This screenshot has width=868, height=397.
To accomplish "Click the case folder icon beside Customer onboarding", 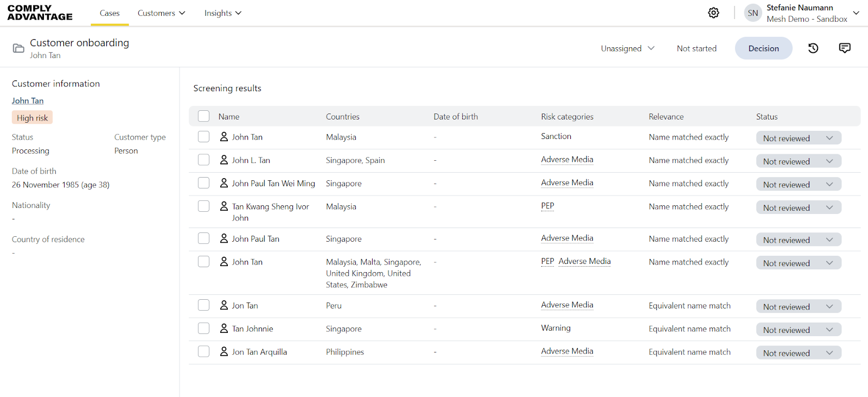I will click(18, 48).
